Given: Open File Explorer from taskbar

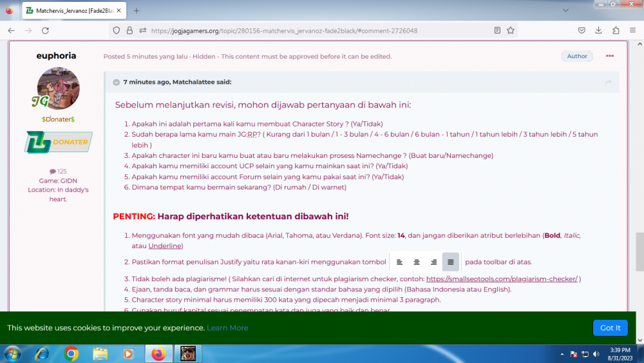Looking at the screenshot, I should (x=100, y=354).
